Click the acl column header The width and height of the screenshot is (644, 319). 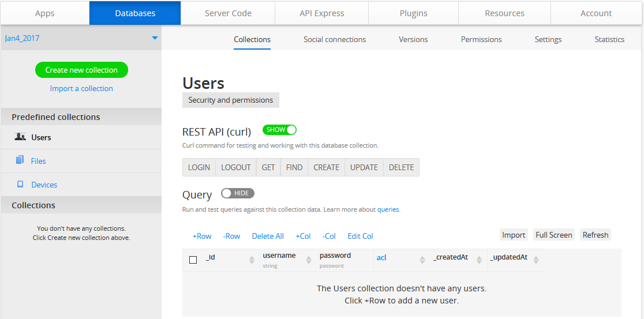[x=381, y=258]
